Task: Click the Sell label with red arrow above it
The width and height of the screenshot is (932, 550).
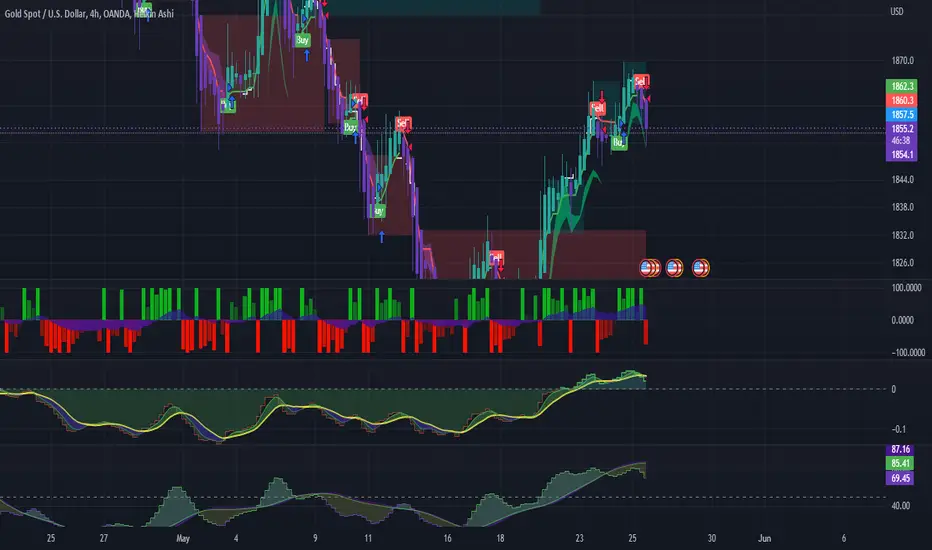Action: [x=597, y=108]
